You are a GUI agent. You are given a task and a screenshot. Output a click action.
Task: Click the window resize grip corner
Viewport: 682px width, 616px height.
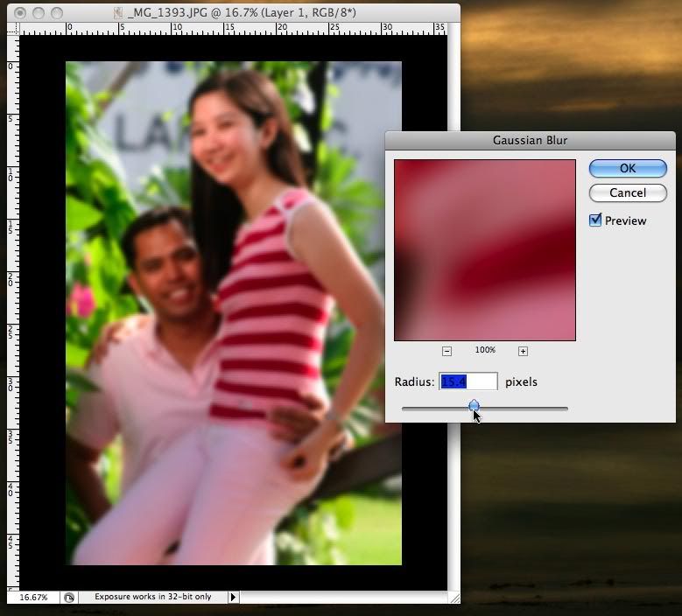point(453,597)
